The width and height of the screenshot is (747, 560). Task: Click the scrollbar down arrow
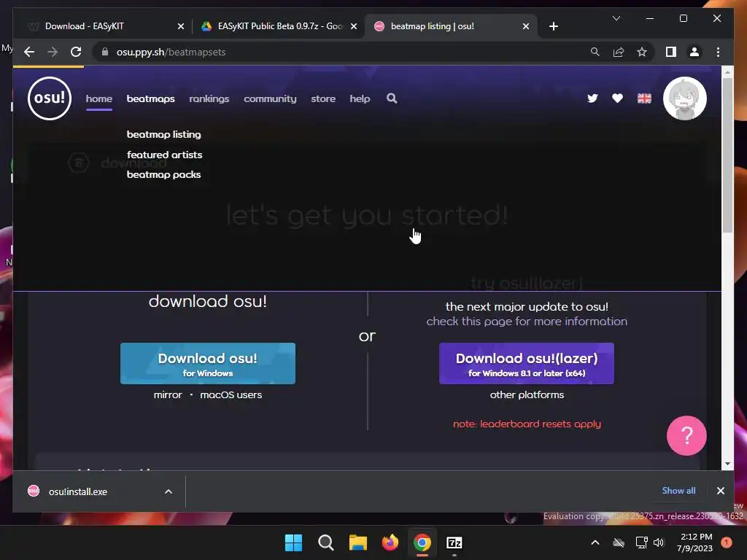click(x=727, y=464)
